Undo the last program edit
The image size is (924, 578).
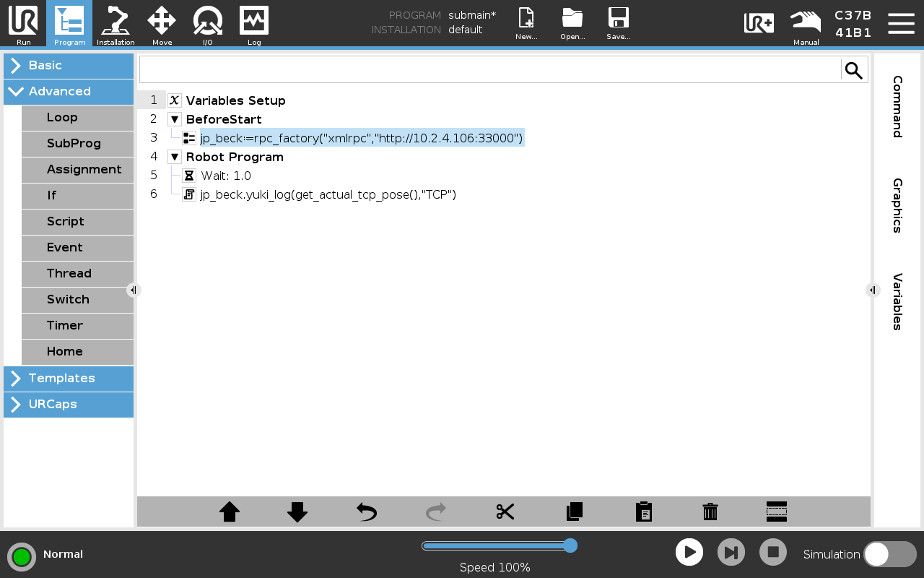click(x=366, y=512)
